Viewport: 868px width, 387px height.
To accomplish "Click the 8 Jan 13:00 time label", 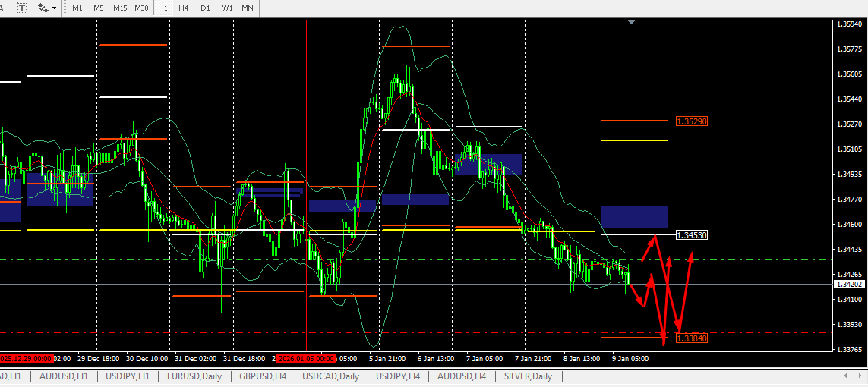I will [582, 358].
